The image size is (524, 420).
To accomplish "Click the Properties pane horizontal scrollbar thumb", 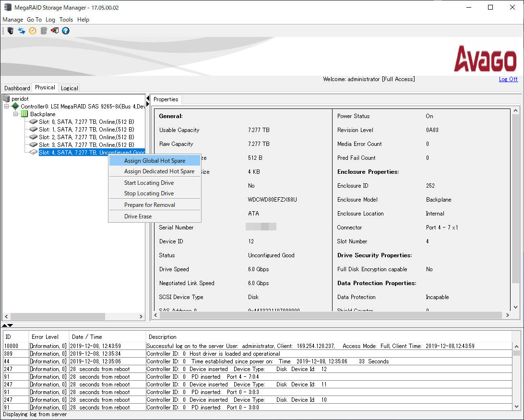I will click(x=331, y=315).
